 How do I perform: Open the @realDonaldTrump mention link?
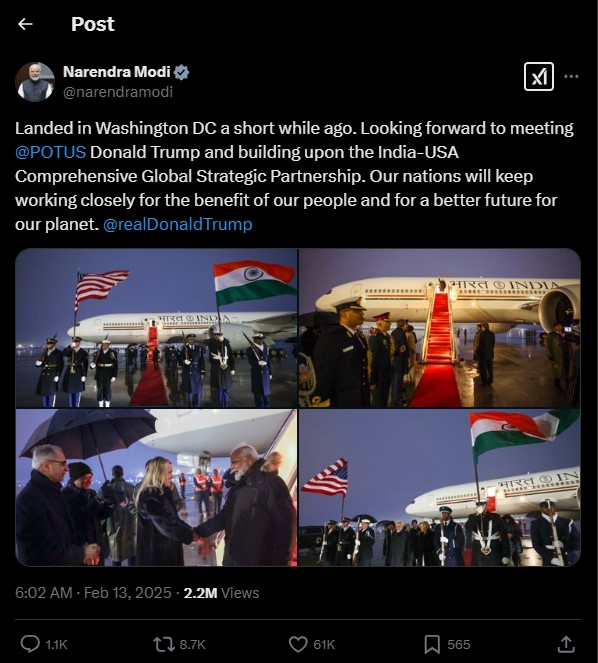pyautogui.click(x=178, y=224)
